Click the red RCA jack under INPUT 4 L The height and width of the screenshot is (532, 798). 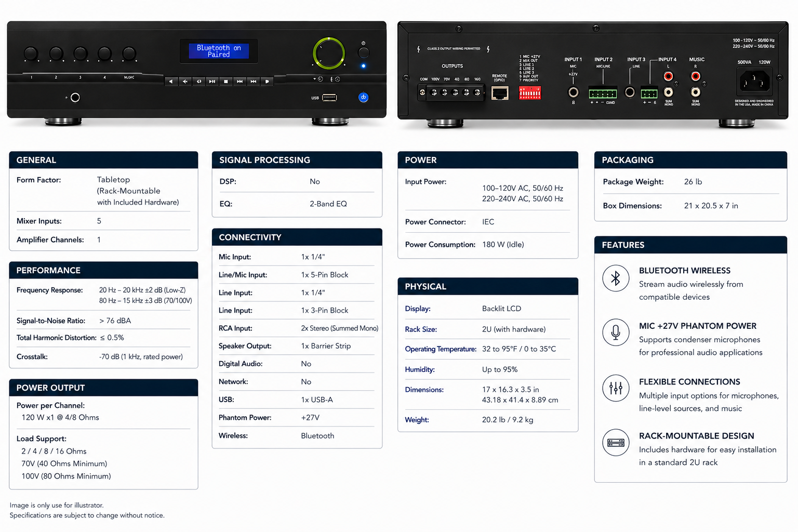point(669,76)
